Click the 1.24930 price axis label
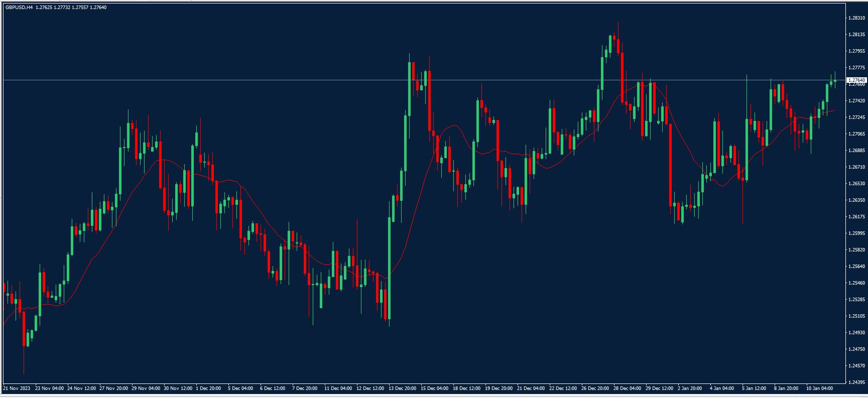The width and height of the screenshot is (868, 398). coord(856,333)
